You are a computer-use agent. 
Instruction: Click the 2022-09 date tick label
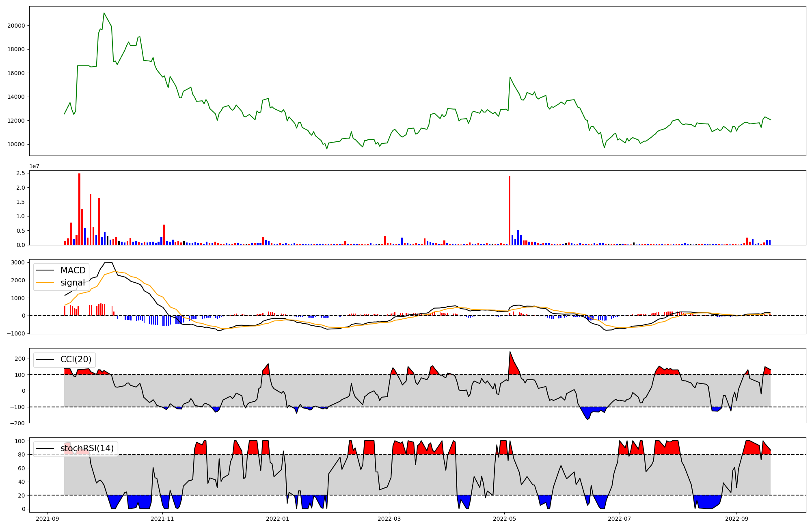pos(736,519)
